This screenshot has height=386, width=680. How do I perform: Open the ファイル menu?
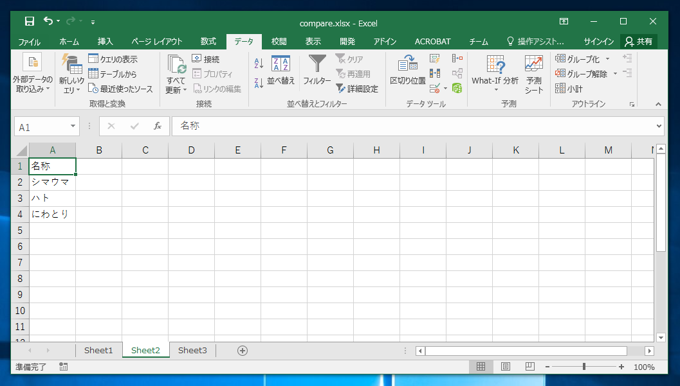pyautogui.click(x=29, y=42)
